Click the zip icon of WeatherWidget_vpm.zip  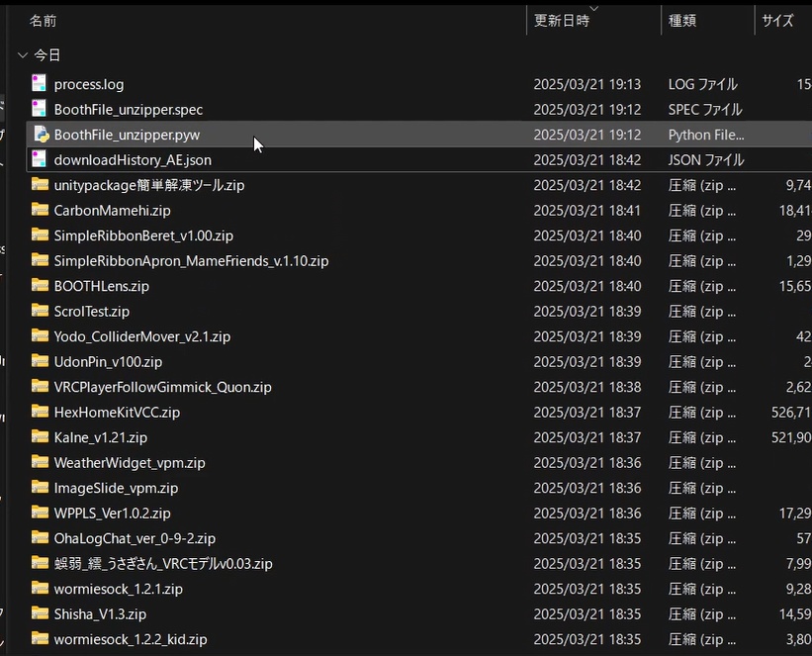pyautogui.click(x=40, y=462)
